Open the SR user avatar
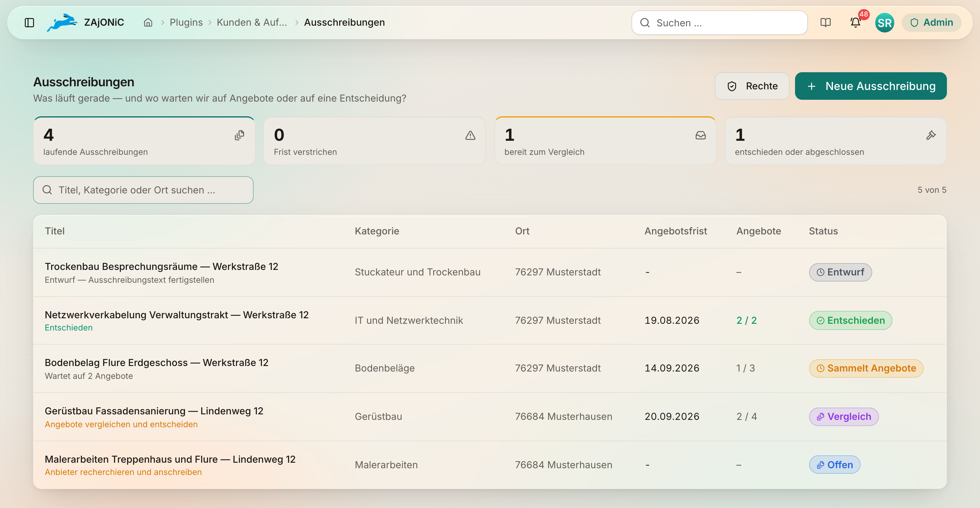This screenshot has width=980, height=508. click(884, 23)
